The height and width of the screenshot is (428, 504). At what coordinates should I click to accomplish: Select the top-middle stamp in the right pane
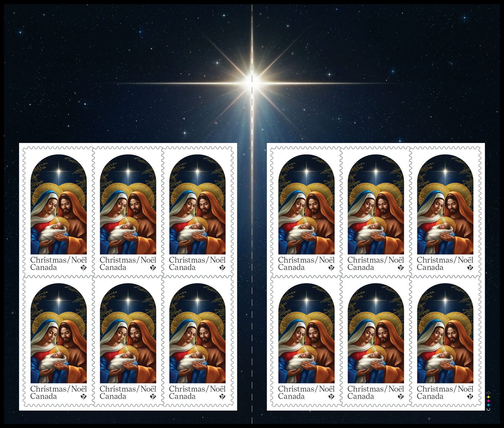[376, 212]
